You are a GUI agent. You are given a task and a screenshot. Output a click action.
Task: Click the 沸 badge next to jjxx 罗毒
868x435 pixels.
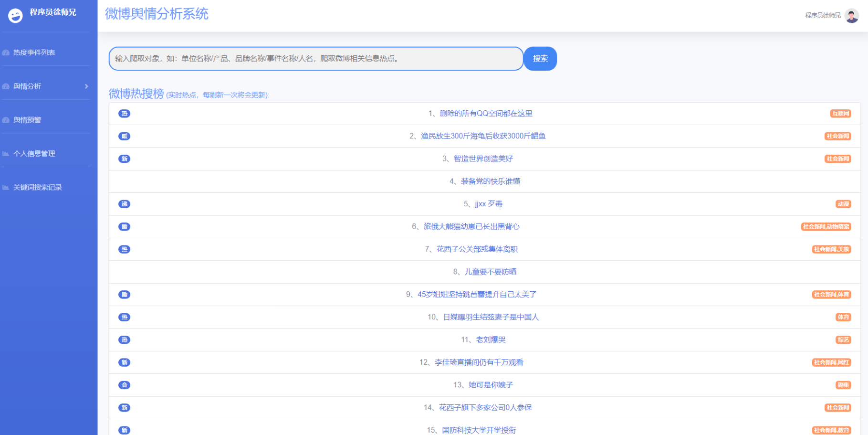click(124, 204)
